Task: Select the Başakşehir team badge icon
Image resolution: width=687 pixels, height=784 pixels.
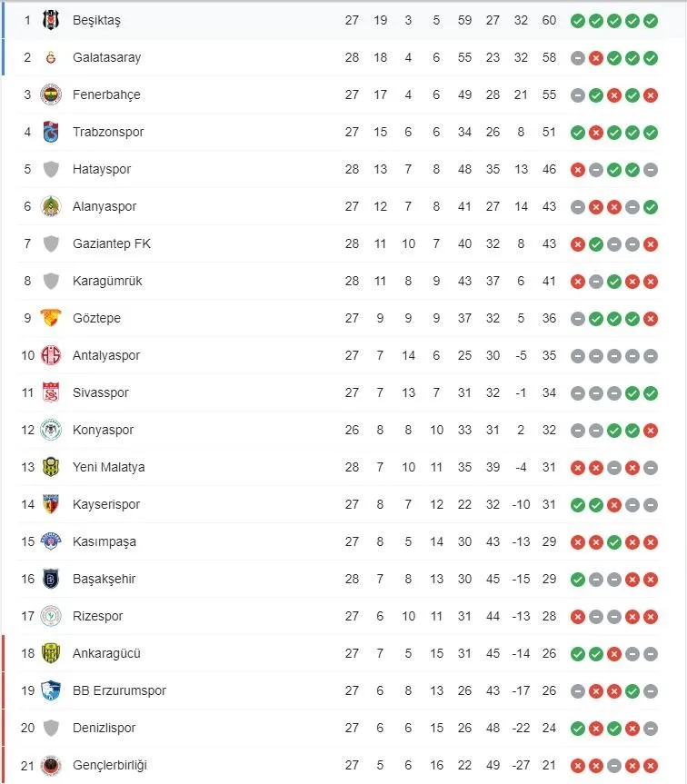Action: click(x=51, y=579)
